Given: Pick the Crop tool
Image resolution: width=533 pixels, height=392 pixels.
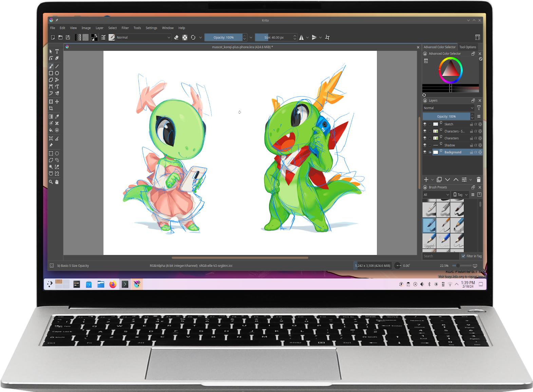Looking at the screenshot, I should coord(51,109).
